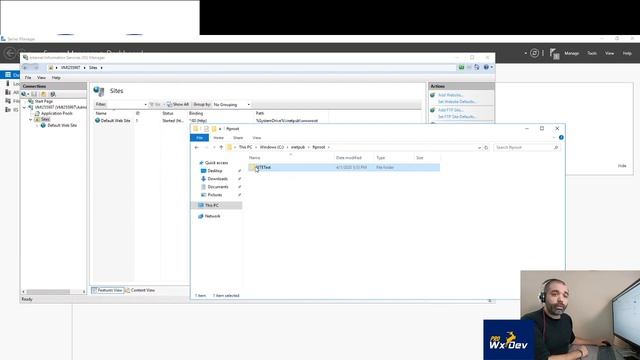The width and height of the screenshot is (640, 360).
Task: Open the Group by No Grouping dropdown
Action: point(231,104)
